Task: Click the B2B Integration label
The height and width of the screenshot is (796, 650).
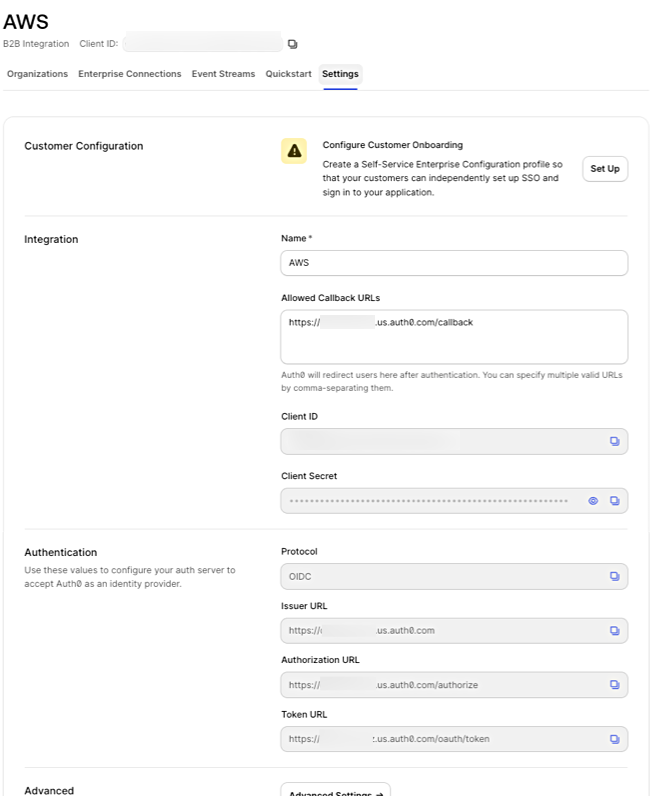Action: (36, 44)
